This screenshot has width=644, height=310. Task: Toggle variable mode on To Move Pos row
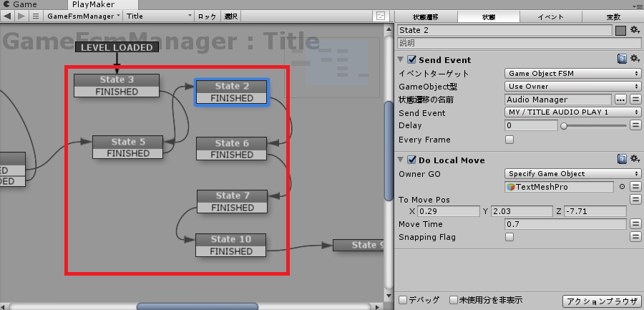coord(635,200)
